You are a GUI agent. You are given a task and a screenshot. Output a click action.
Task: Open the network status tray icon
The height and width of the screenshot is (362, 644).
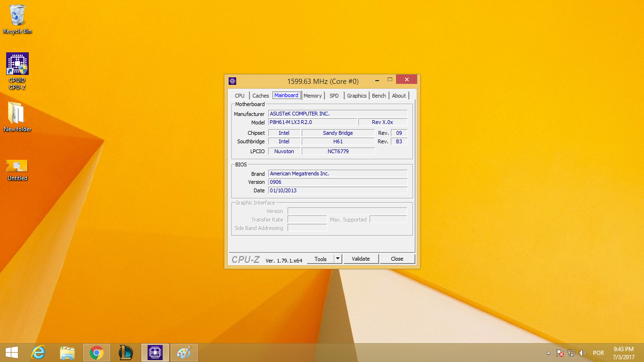[x=571, y=353]
